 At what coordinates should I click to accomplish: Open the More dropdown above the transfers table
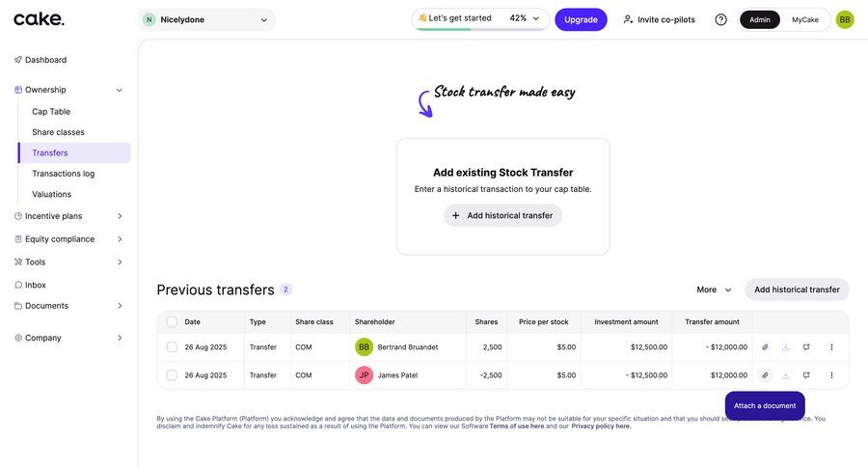click(x=714, y=289)
